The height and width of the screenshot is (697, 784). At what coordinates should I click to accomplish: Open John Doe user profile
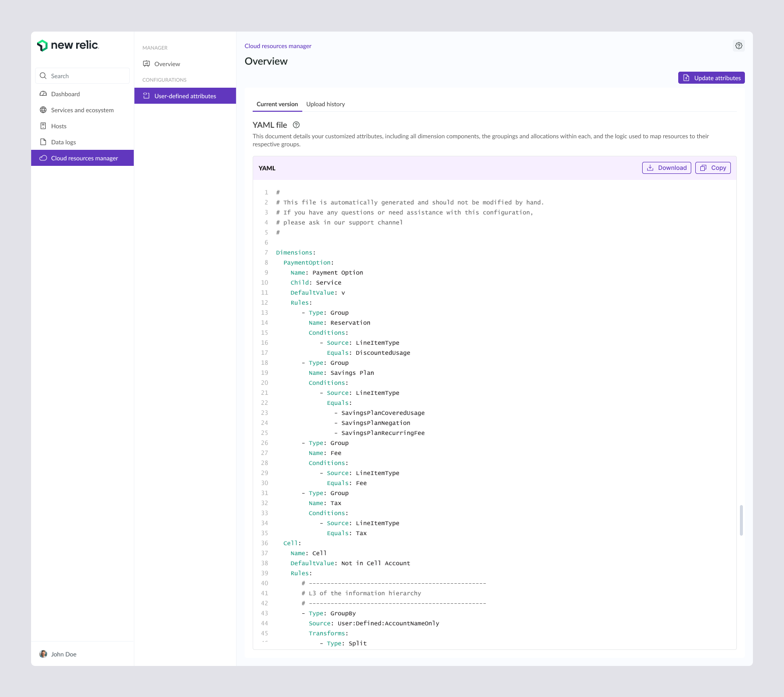coord(58,654)
